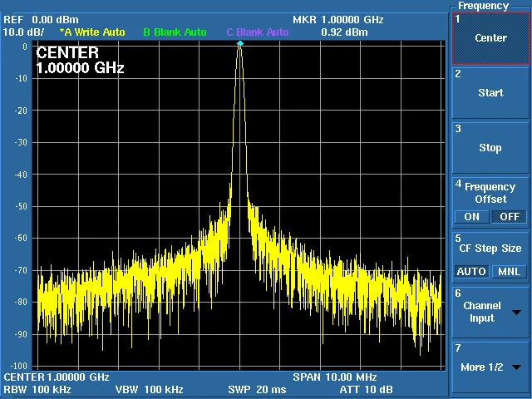Click the 'SPAN 10.00 MHz' readout
Image resolution: width=532 pixels, height=399 pixels.
[335, 377]
